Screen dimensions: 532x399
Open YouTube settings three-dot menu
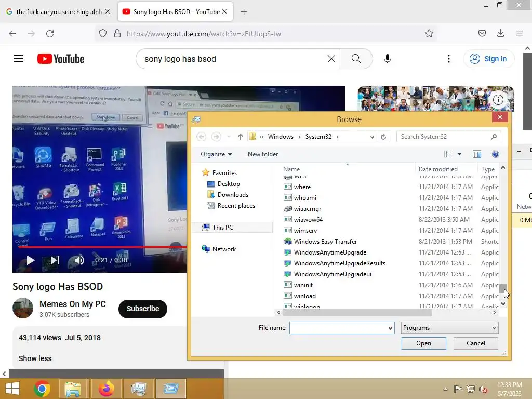coord(448,59)
